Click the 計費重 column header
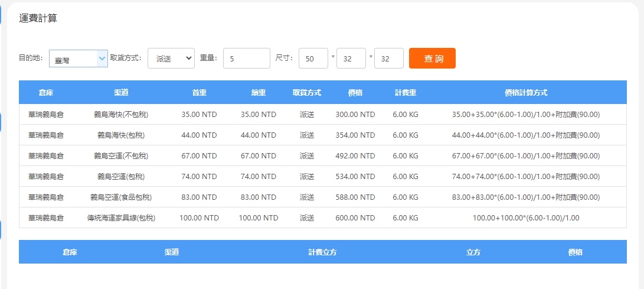Image resolution: width=644 pixels, height=289 pixels. click(x=406, y=93)
